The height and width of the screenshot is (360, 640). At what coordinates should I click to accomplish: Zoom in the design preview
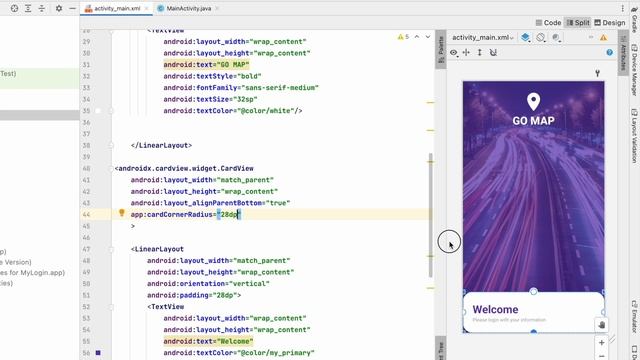click(601, 343)
